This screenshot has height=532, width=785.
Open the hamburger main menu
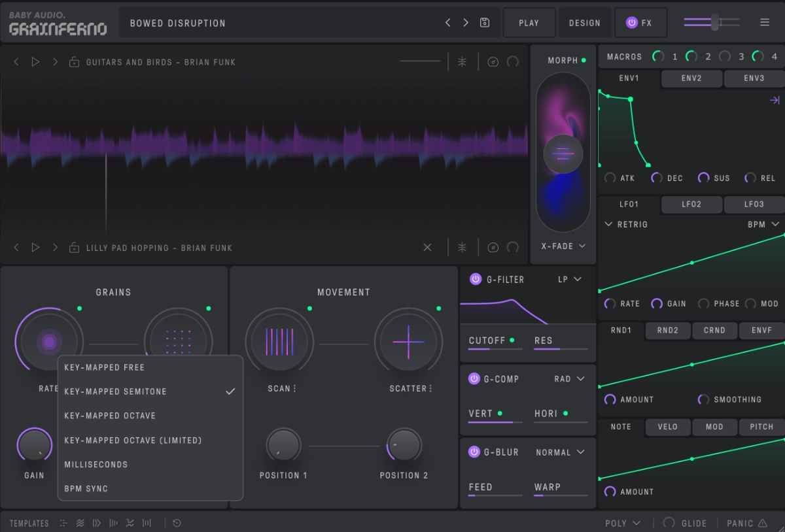tap(765, 22)
